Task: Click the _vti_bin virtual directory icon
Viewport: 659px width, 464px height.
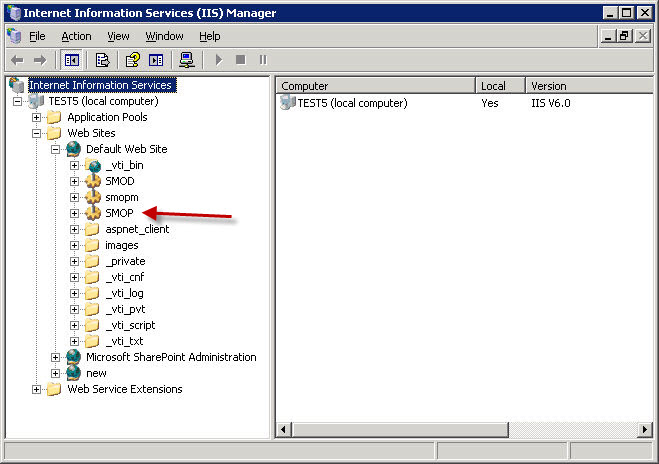Action: [92, 165]
